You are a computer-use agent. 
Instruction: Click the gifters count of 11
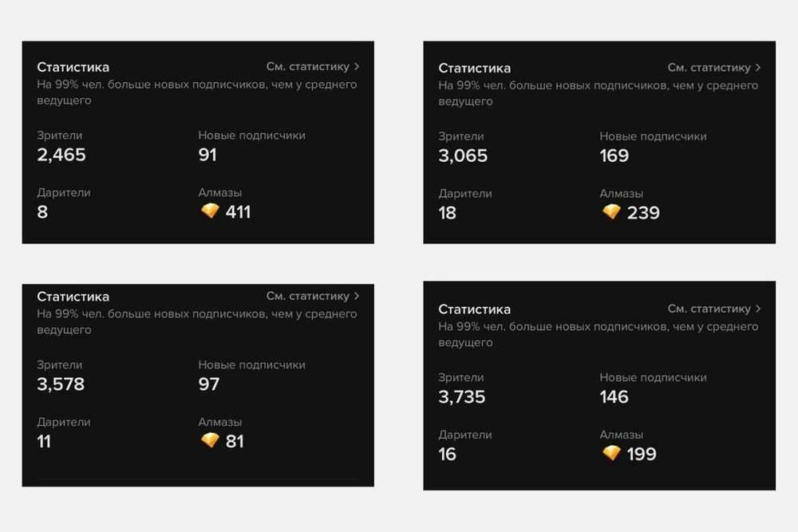[x=44, y=441]
